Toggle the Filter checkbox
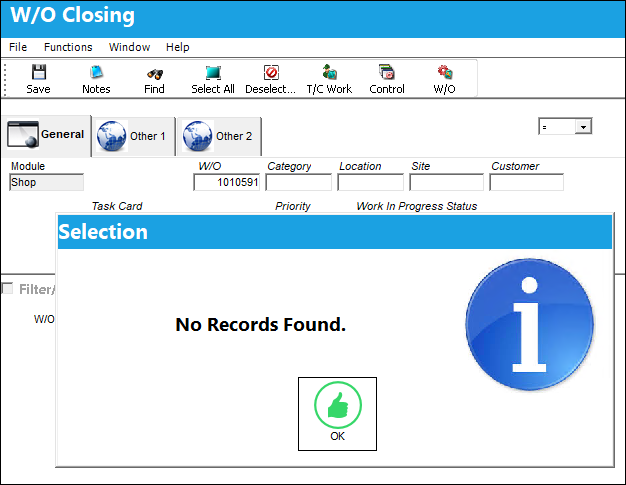The image size is (626, 485). [8, 288]
